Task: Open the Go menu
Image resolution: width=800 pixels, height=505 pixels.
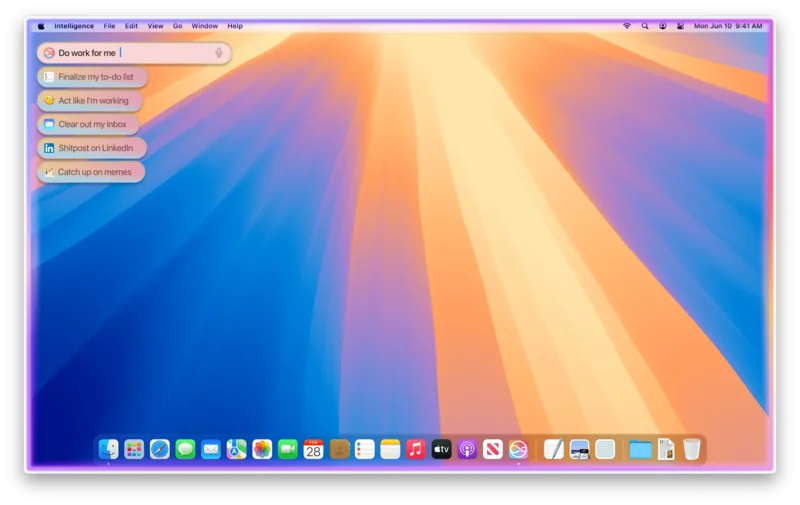Action: 178,26
